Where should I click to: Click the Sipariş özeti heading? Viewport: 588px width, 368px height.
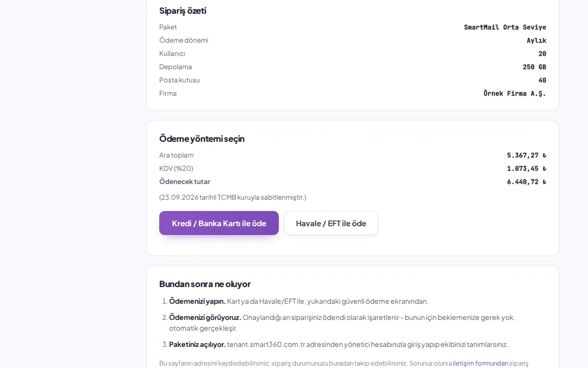pyautogui.click(x=183, y=11)
